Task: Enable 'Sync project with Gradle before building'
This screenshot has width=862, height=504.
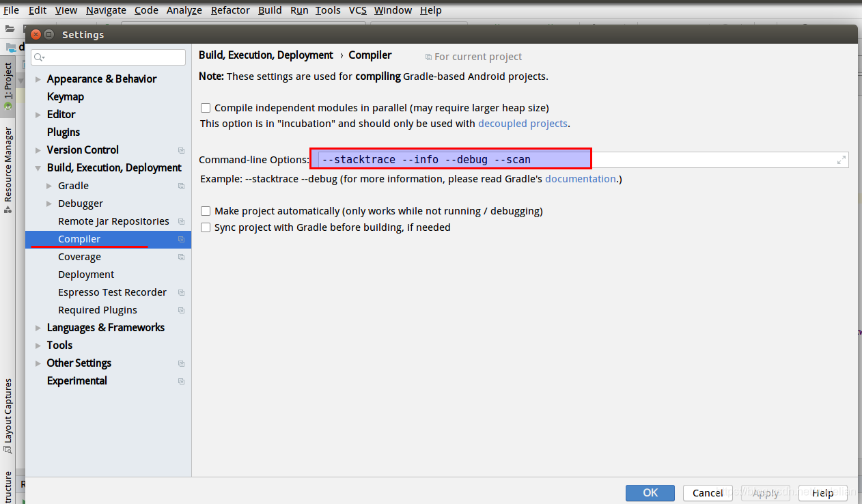Action: coord(206,227)
